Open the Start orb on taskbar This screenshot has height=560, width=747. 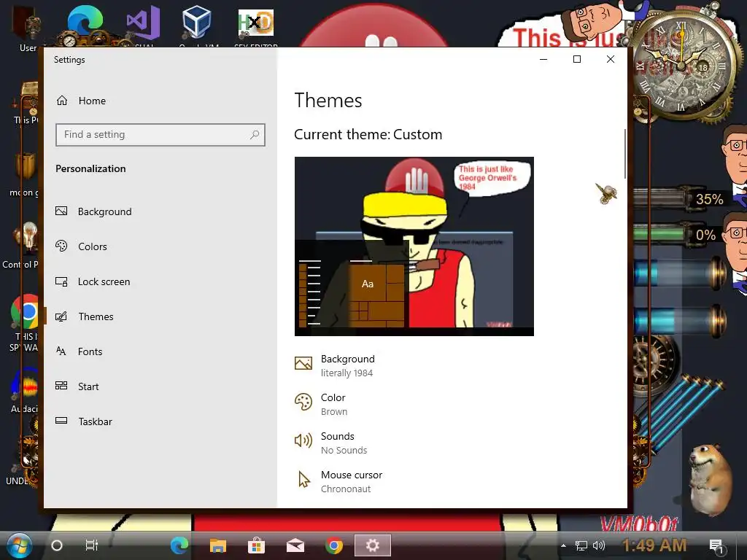20,545
